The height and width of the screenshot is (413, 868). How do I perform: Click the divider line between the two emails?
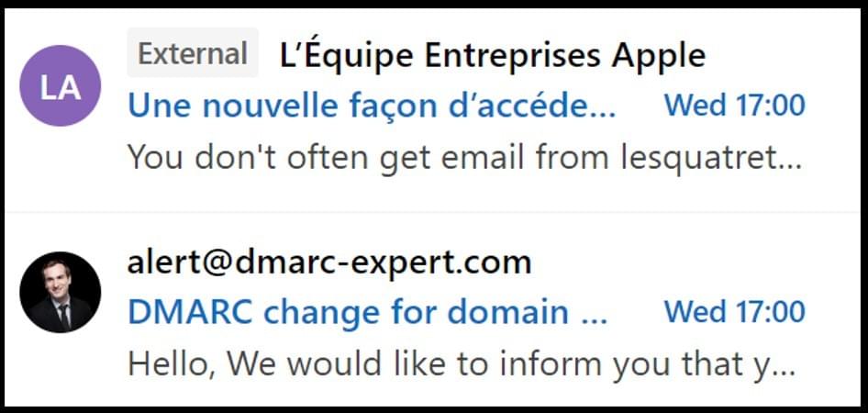(x=436, y=211)
